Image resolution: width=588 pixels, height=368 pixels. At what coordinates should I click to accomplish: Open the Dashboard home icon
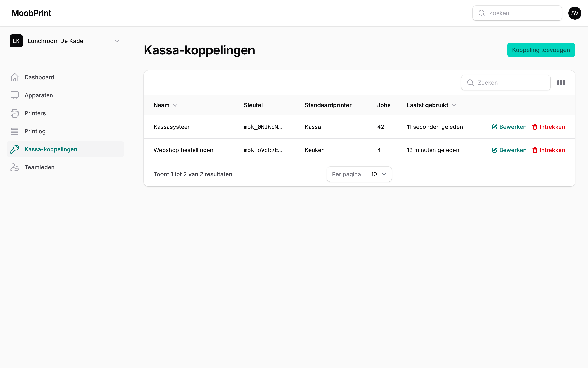(x=14, y=77)
